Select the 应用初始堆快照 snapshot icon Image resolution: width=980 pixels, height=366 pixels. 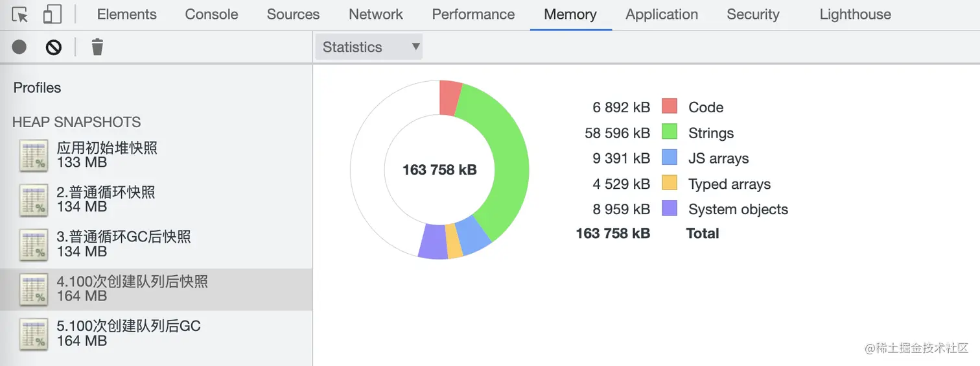[34, 155]
